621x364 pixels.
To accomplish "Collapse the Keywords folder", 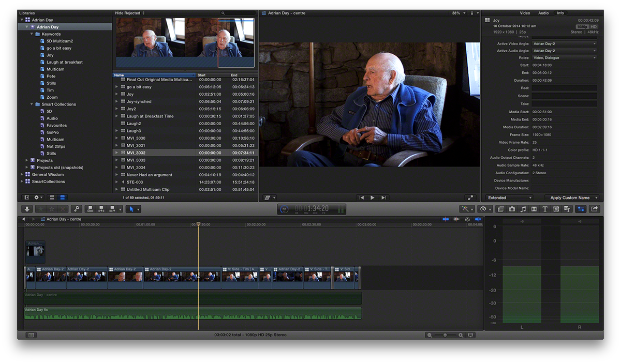I will pyautogui.click(x=32, y=34).
